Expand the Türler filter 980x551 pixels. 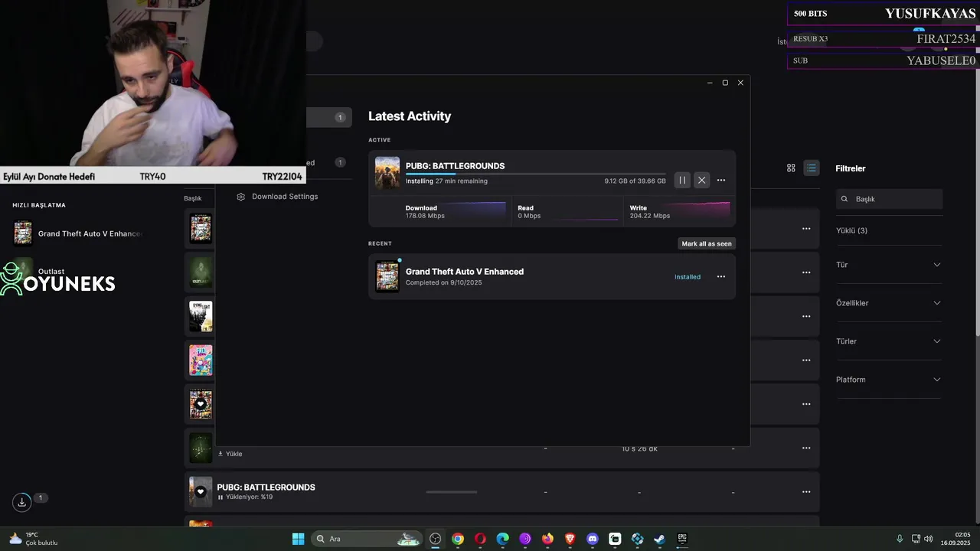[888, 341]
